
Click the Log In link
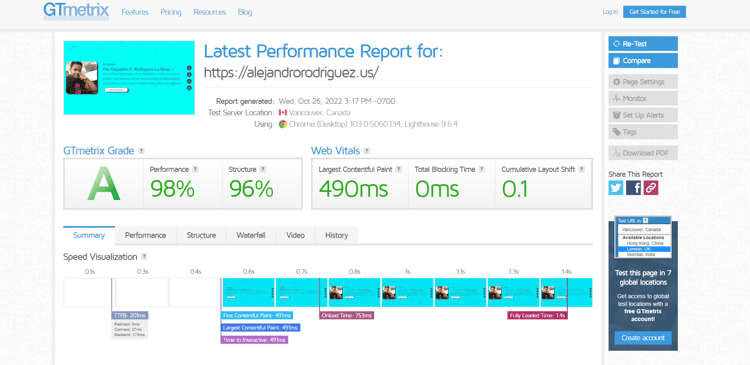[x=610, y=12]
